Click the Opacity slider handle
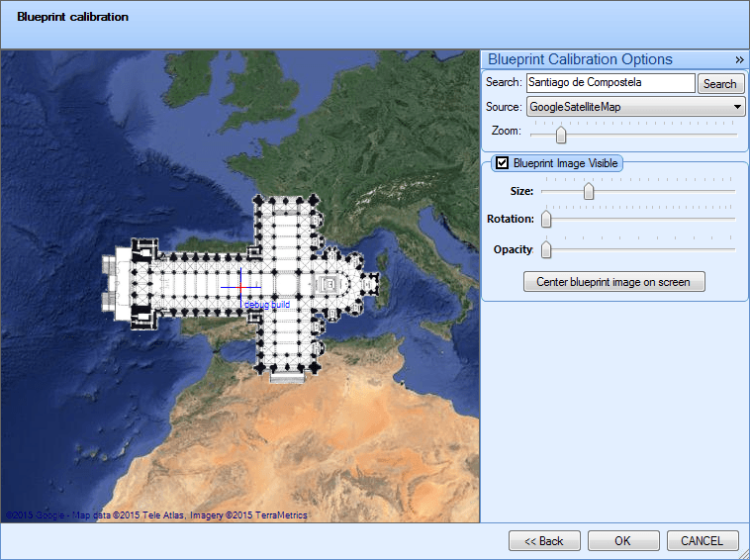Image resolution: width=750 pixels, height=560 pixels. [x=546, y=249]
